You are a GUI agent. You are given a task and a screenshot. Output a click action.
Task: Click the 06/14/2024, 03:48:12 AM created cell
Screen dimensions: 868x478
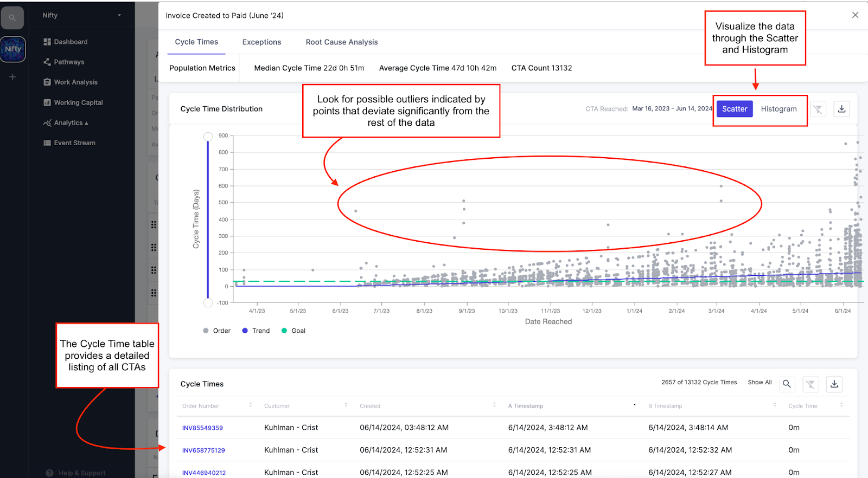[x=404, y=428]
